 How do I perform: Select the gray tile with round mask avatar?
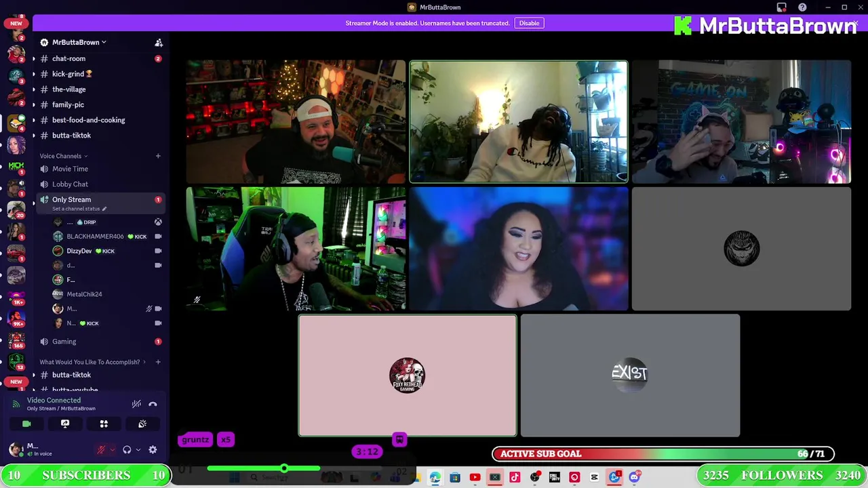pyautogui.click(x=741, y=249)
